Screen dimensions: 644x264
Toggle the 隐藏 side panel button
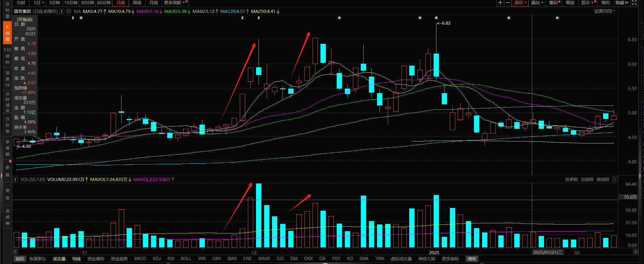622,3
